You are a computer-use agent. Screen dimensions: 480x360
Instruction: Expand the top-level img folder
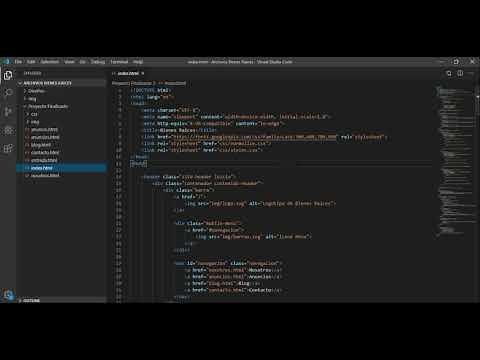pyautogui.click(x=61, y=99)
